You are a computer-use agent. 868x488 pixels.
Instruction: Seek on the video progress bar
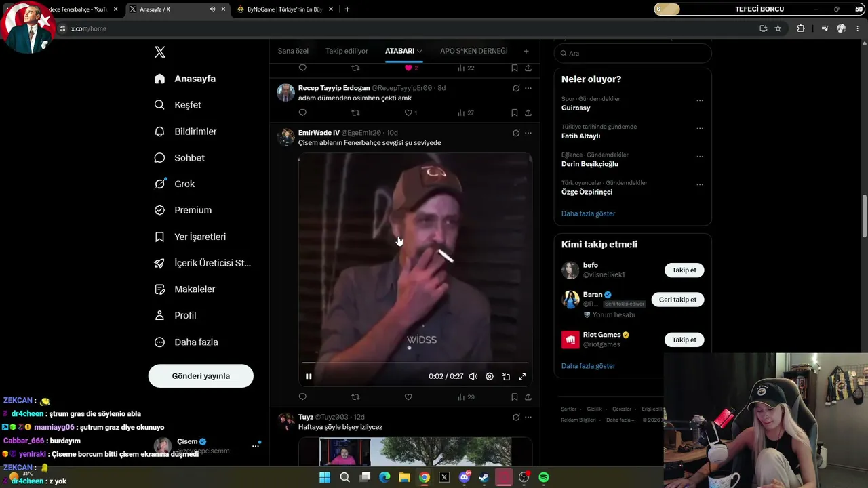coord(415,363)
